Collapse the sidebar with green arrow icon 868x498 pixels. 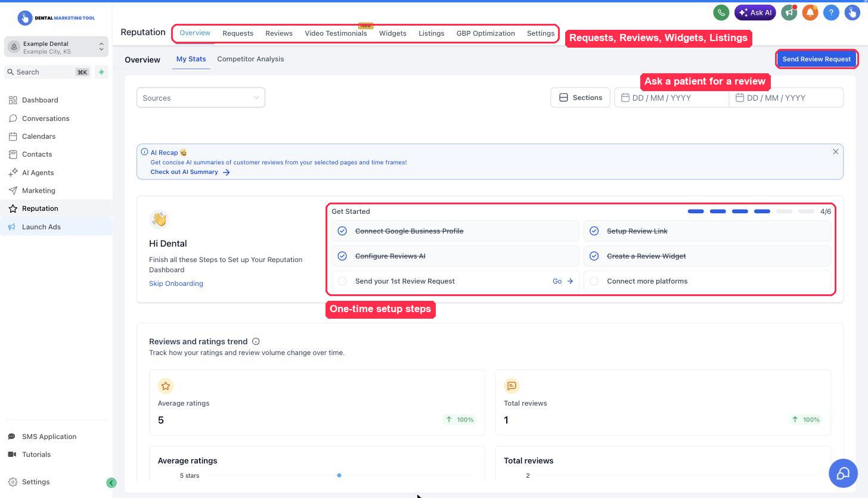coord(111,483)
